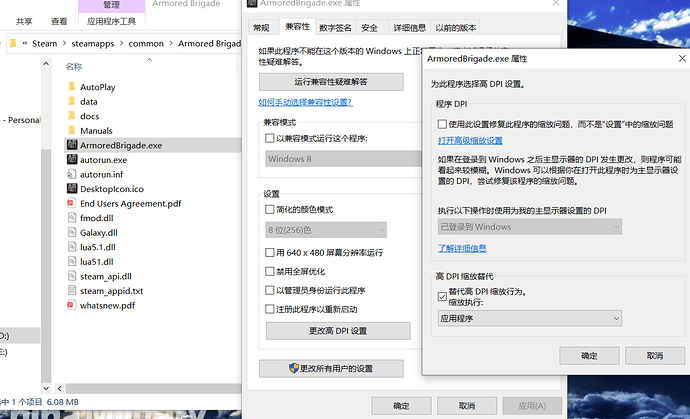Select the data folder icon
This screenshot has width=690, height=419.
coord(72,101)
